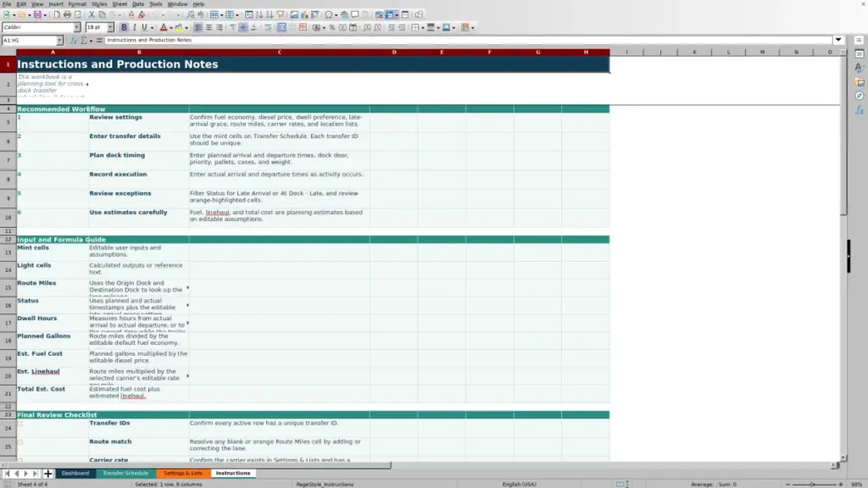Open the Select Function sum dropdown arrow

click(x=91, y=41)
